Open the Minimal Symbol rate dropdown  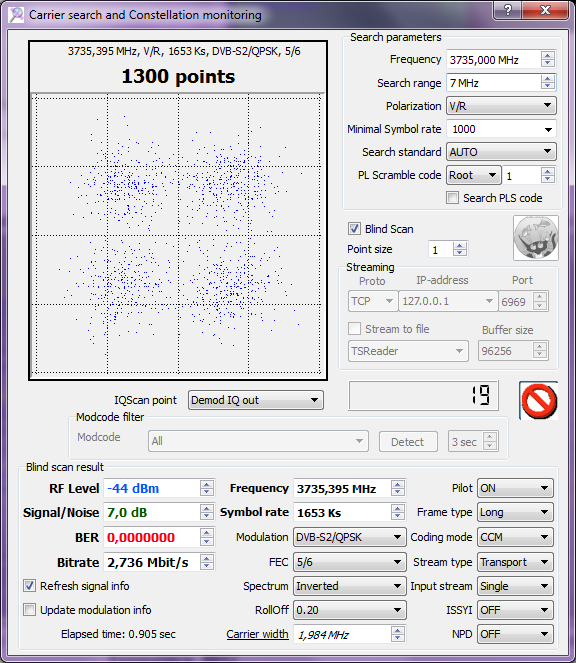click(501, 129)
